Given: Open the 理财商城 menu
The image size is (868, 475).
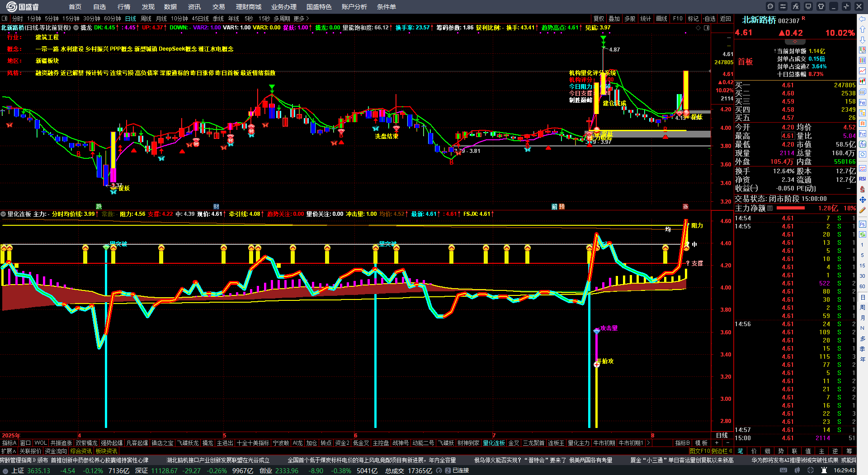Looking at the screenshot, I should pos(249,7).
